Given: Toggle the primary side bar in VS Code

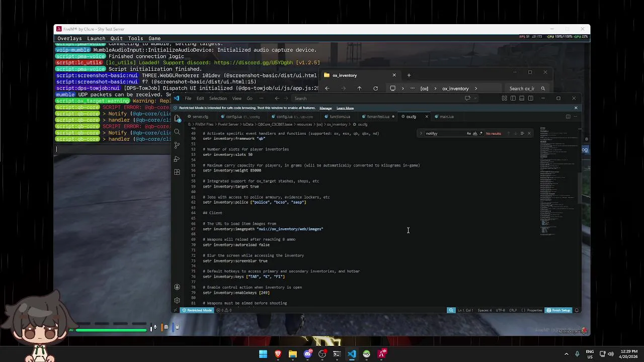Looking at the screenshot, I should (x=513, y=99).
